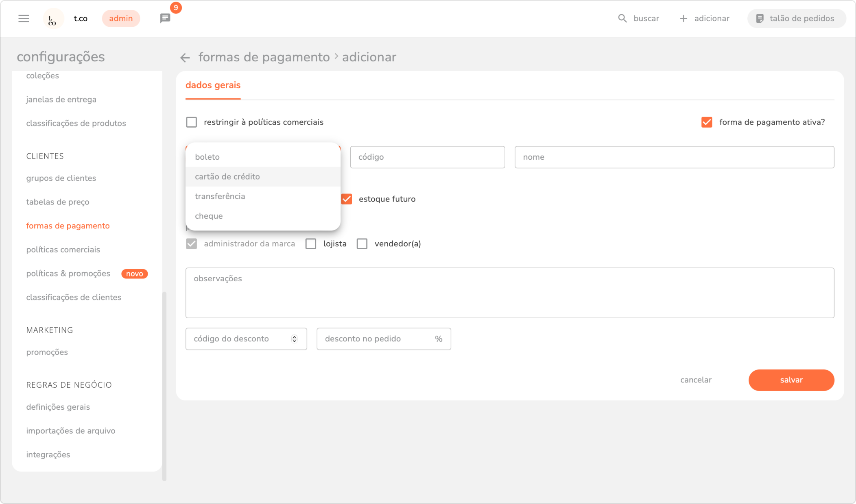Image resolution: width=856 pixels, height=504 pixels.
Task: Switch to the dados gerais tab
Action: click(213, 85)
